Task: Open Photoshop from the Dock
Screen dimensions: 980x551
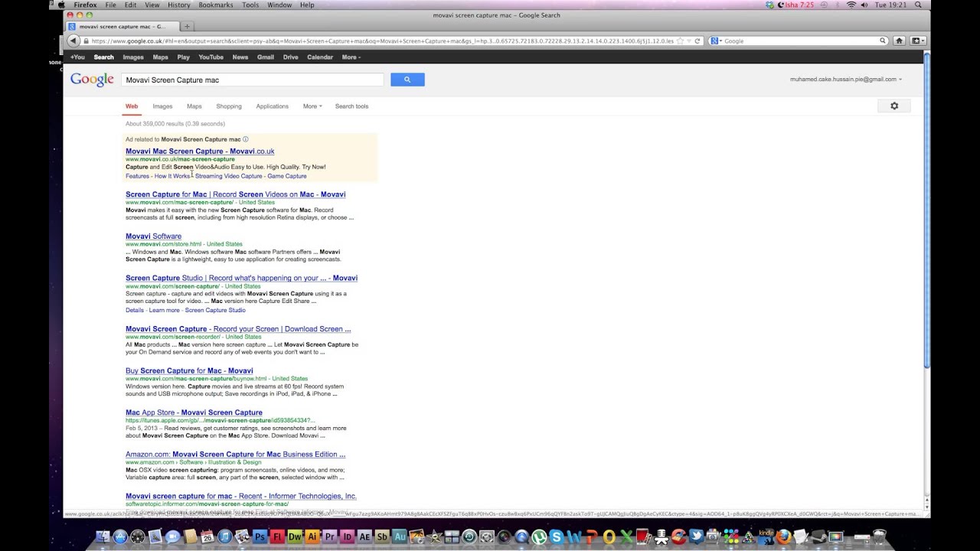Action: [260, 537]
